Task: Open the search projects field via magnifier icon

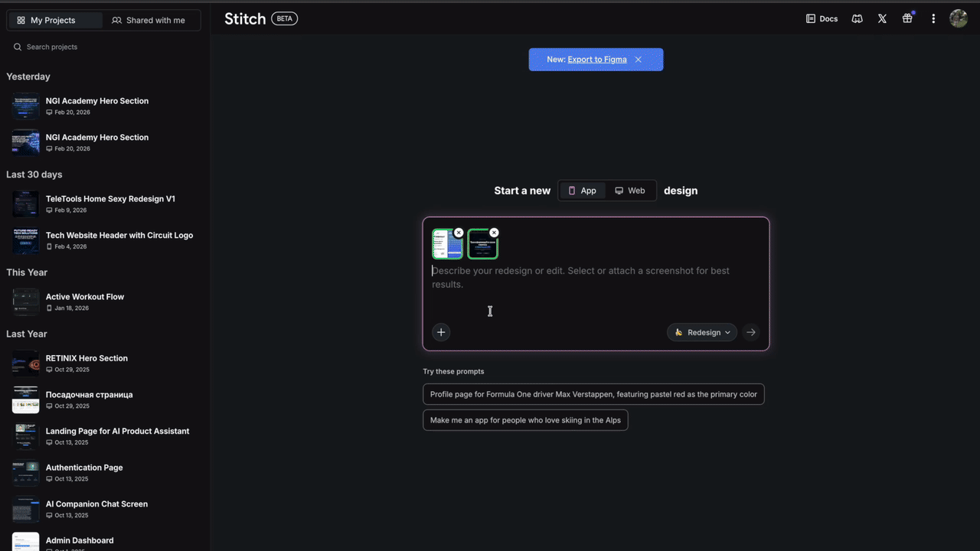Action: tap(17, 47)
